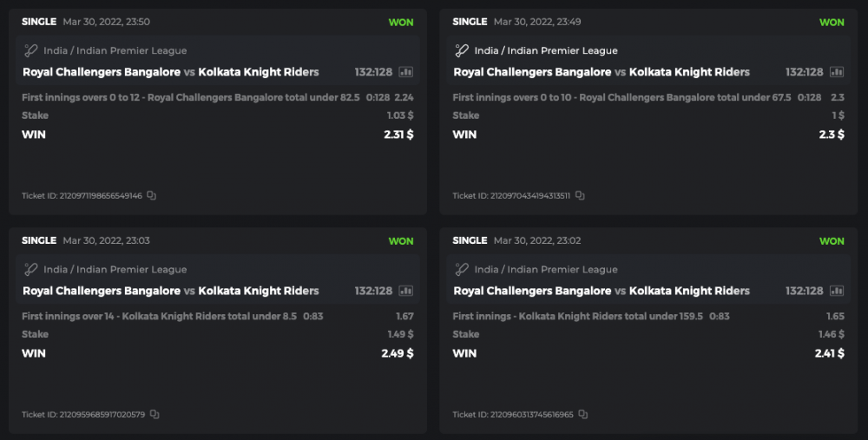This screenshot has width=868, height=440.
Task: Click cricket sport icon on 23:03 ticket
Action: point(31,269)
